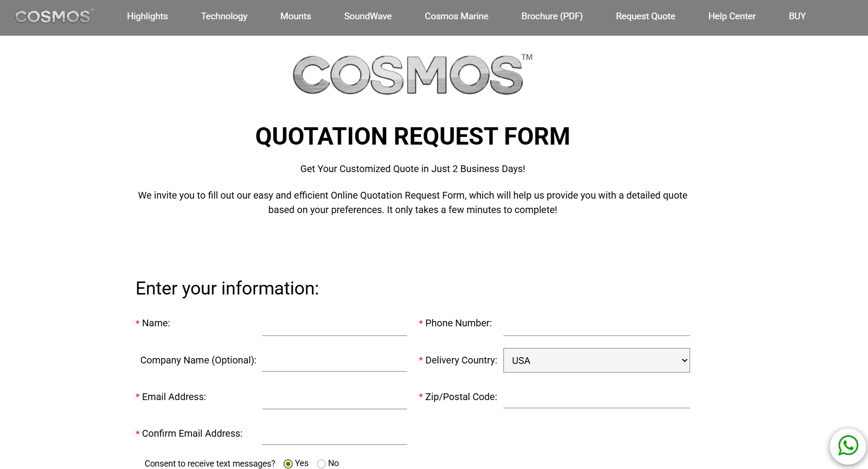The image size is (868, 469).
Task: Open the Request Quote page
Action: point(645,16)
